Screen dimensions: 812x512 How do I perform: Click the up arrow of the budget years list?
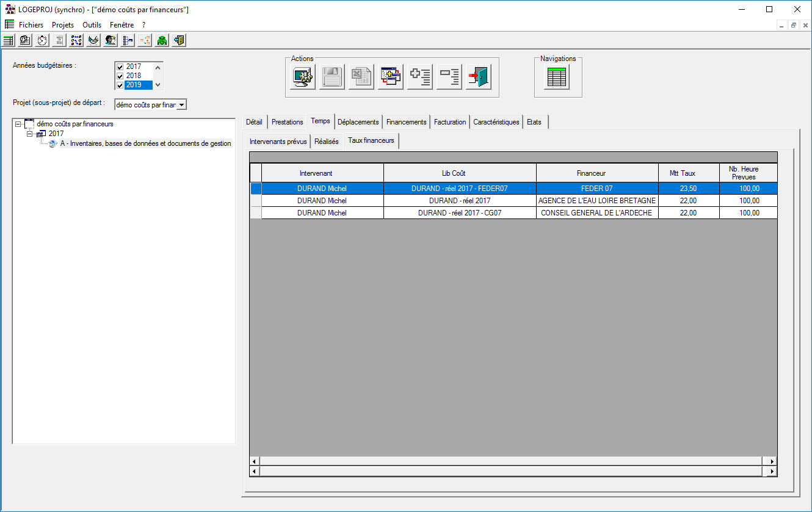[158, 67]
